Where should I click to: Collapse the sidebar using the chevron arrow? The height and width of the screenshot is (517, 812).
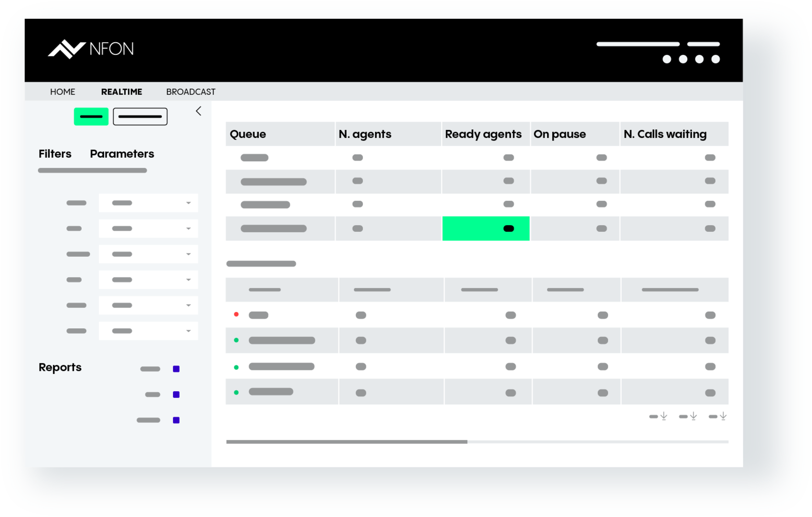pyautogui.click(x=198, y=111)
